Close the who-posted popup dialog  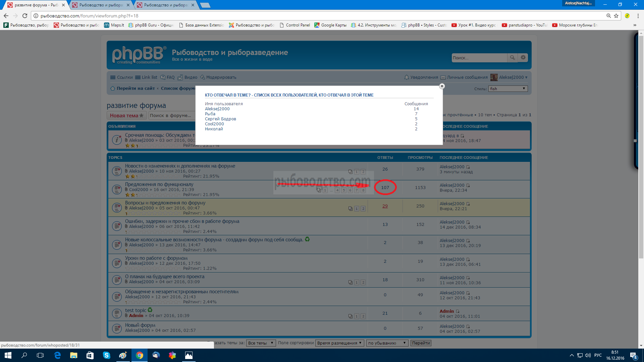tap(442, 86)
